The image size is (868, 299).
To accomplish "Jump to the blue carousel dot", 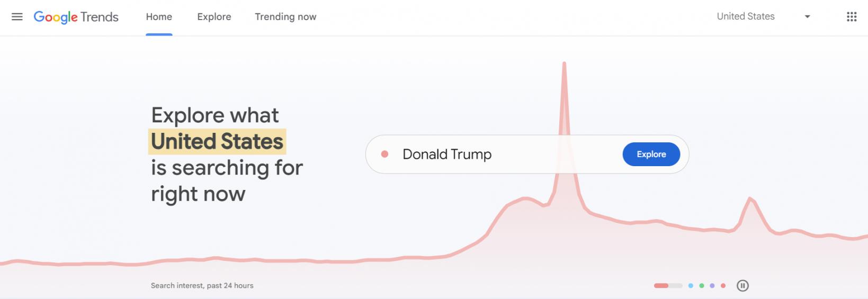I will (x=691, y=286).
